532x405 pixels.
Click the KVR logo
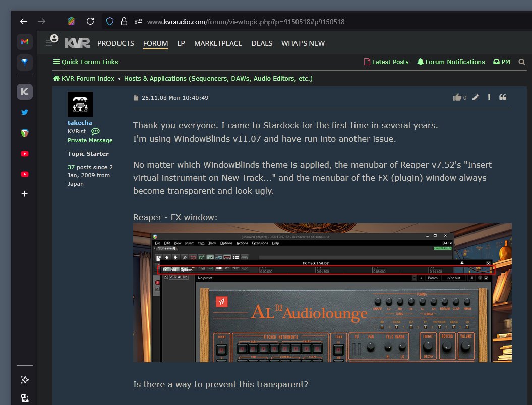[x=77, y=43]
